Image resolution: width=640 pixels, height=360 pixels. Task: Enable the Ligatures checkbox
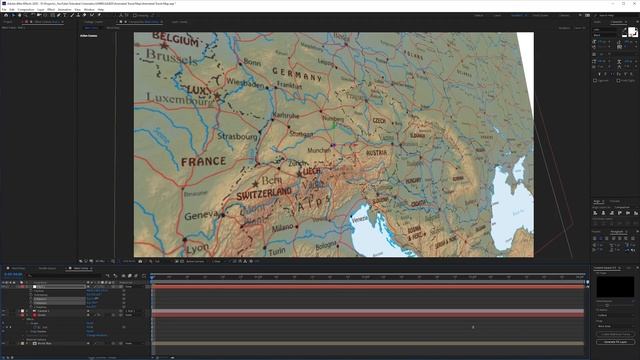[595, 80]
